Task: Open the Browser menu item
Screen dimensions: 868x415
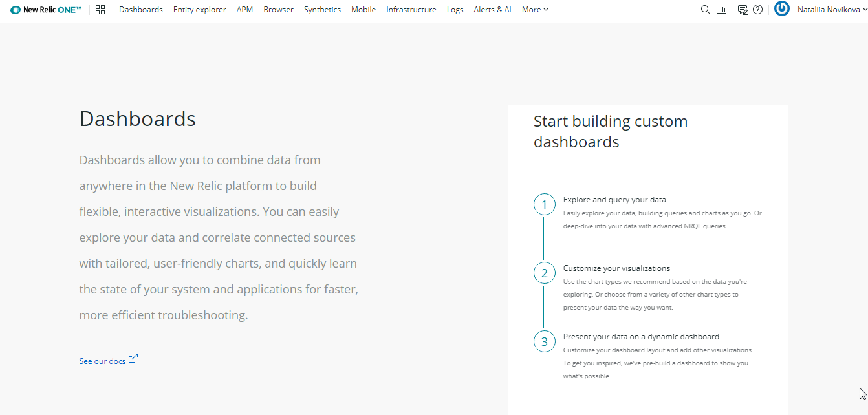Action: (x=278, y=10)
